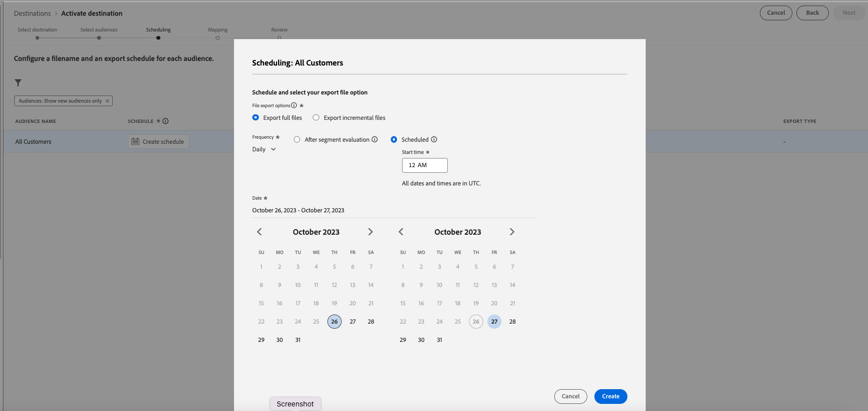Viewport: 868px width, 411px height.
Task: Open the Daily frequency dropdown
Action: coord(264,149)
